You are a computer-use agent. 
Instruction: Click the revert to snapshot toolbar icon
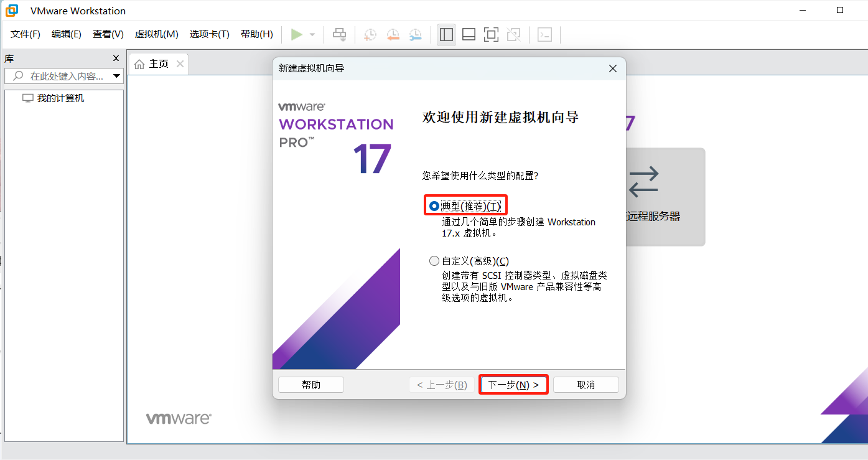coord(393,35)
